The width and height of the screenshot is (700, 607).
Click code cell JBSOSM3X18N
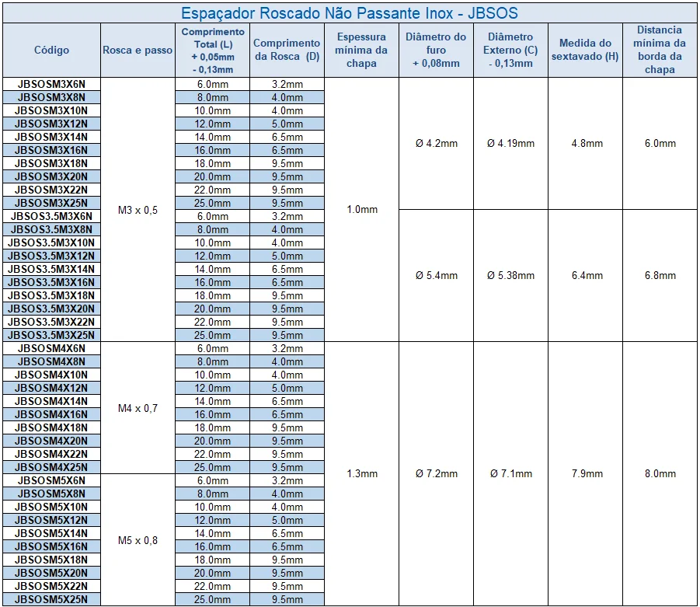(52, 163)
